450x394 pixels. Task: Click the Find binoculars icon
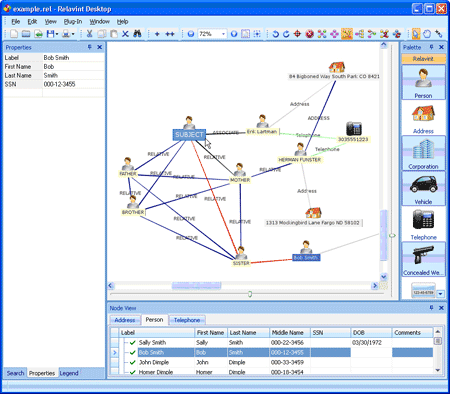[137, 34]
